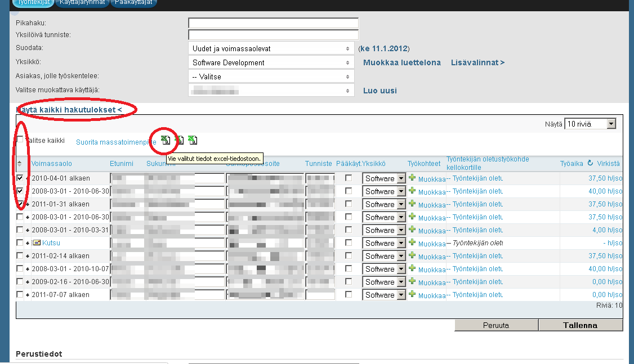Click into the Pikahaku search field
This screenshot has width=634, height=364.
click(x=273, y=23)
